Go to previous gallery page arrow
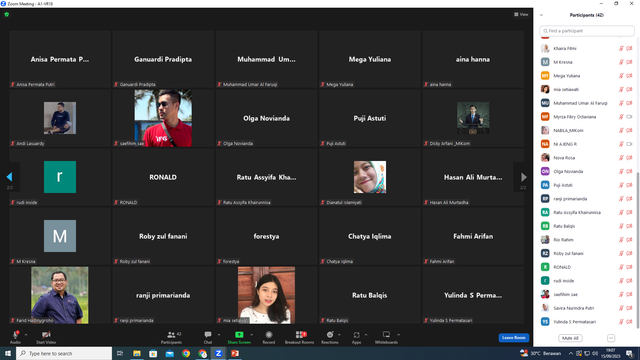 pyautogui.click(x=9, y=177)
